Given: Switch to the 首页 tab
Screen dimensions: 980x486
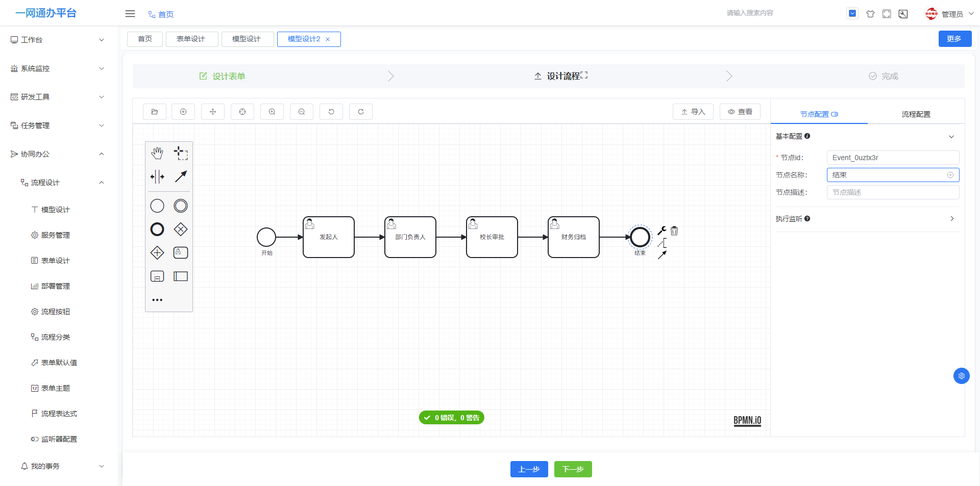Looking at the screenshot, I should 145,39.
